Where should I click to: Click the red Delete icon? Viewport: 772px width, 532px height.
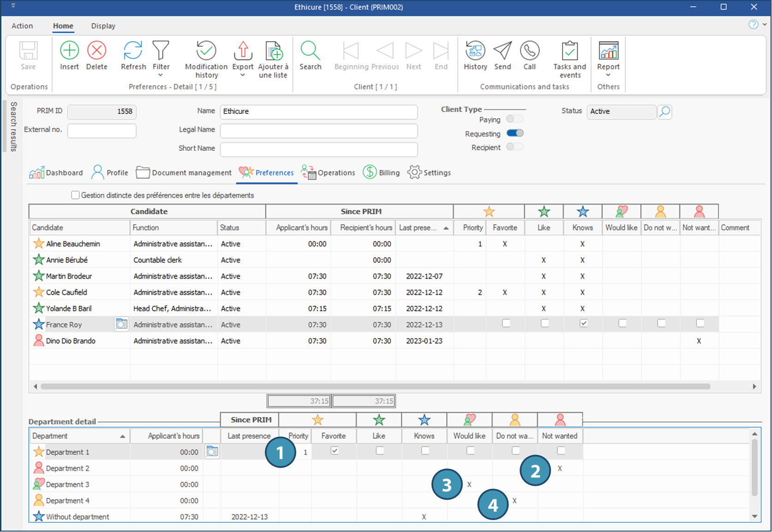[96, 51]
